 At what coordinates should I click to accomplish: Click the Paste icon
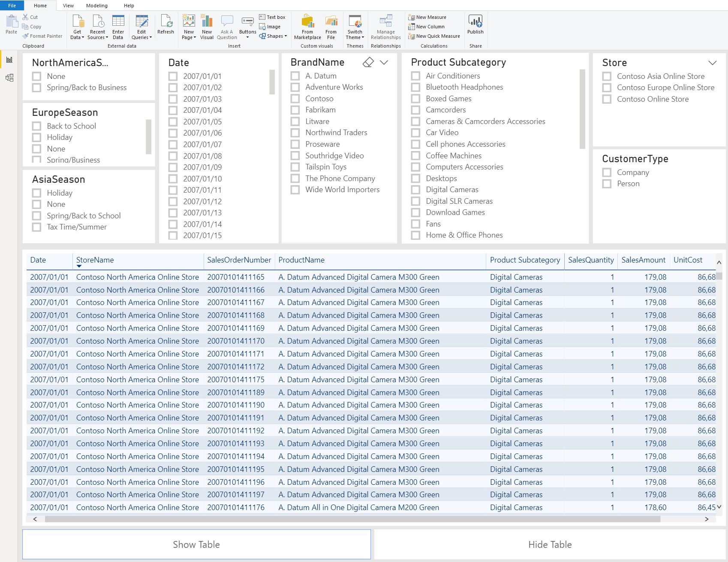point(12,24)
